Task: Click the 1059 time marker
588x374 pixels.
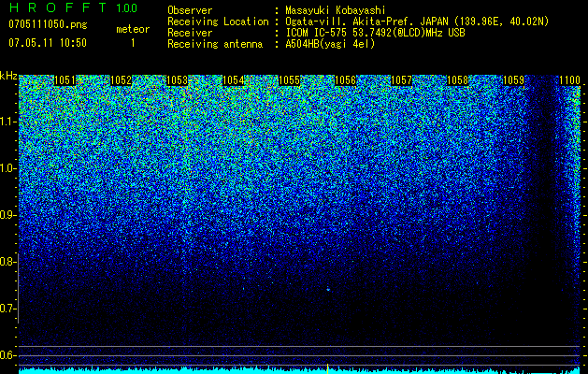Action: click(513, 80)
